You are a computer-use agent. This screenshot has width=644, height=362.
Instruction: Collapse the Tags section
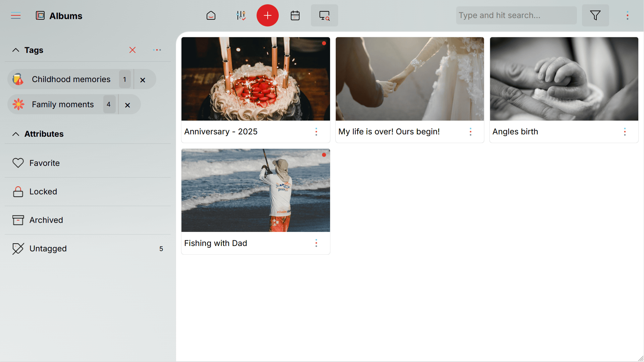point(15,50)
